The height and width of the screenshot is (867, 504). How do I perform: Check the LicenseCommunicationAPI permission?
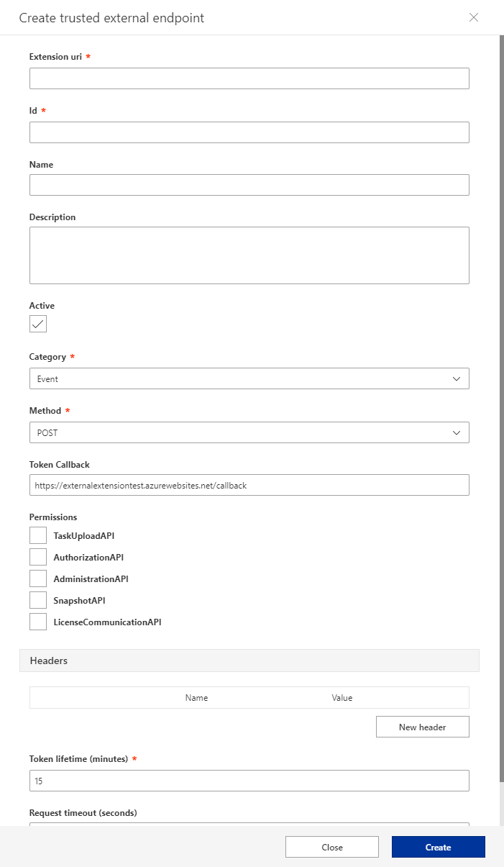click(38, 621)
